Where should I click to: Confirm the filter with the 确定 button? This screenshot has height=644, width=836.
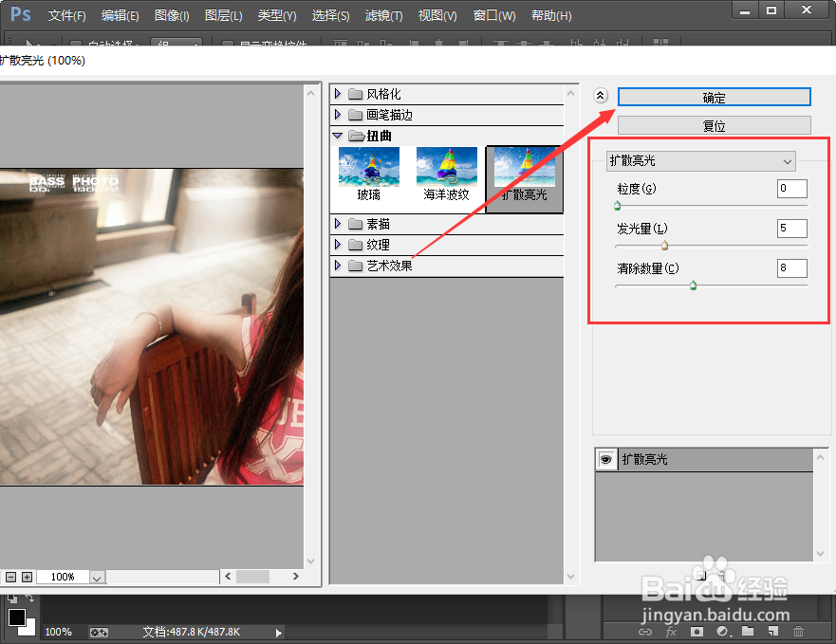[713, 96]
